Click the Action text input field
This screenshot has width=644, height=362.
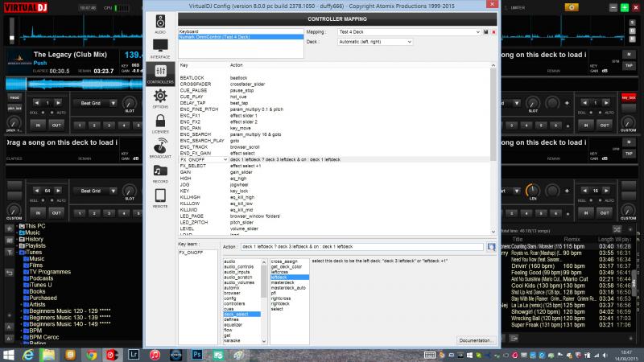point(361,247)
